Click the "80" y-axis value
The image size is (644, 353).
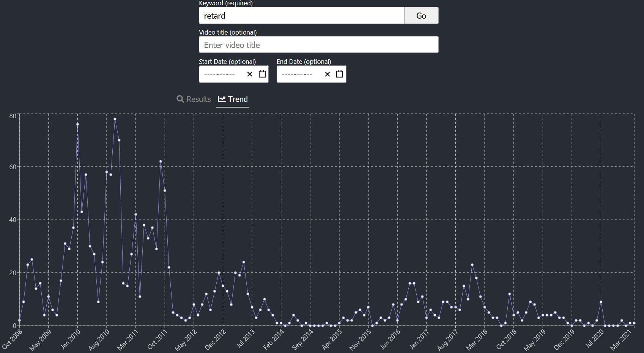[13, 116]
